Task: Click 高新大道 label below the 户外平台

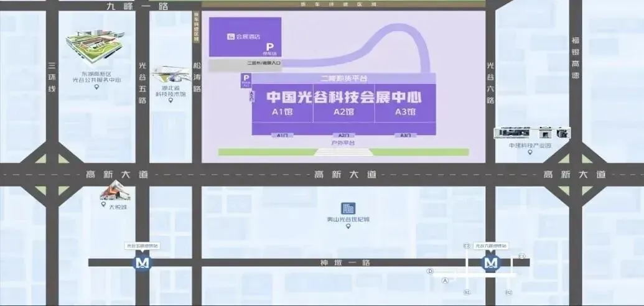Action: 345,175
